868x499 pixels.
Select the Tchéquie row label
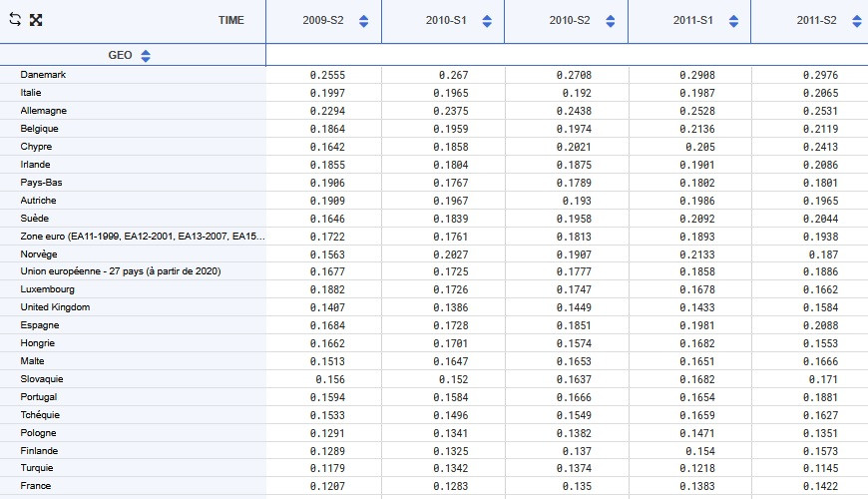40,414
